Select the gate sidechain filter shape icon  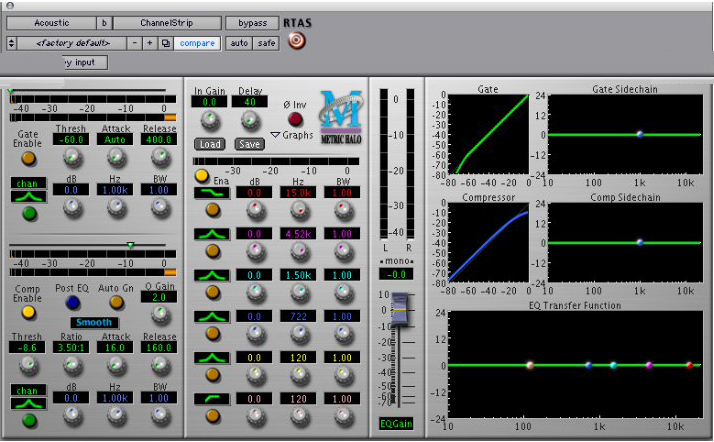[29, 197]
